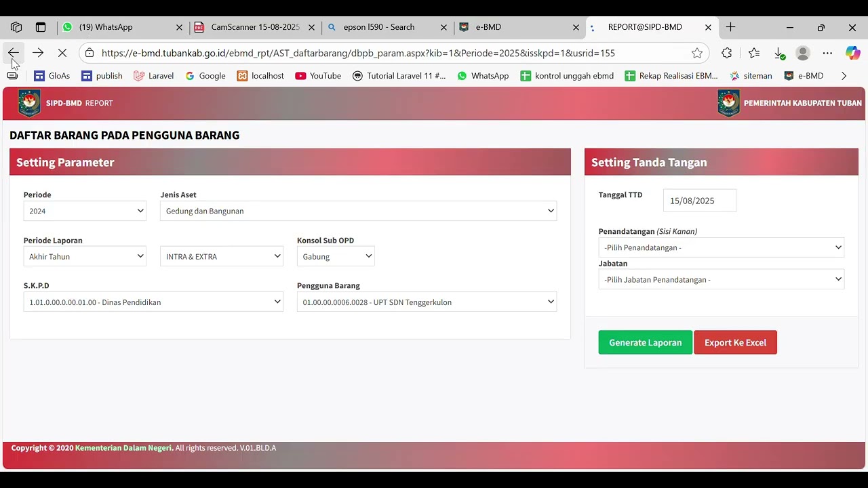Click the Export Ke Excel button
Screen dimensions: 868x488
pos(735,342)
